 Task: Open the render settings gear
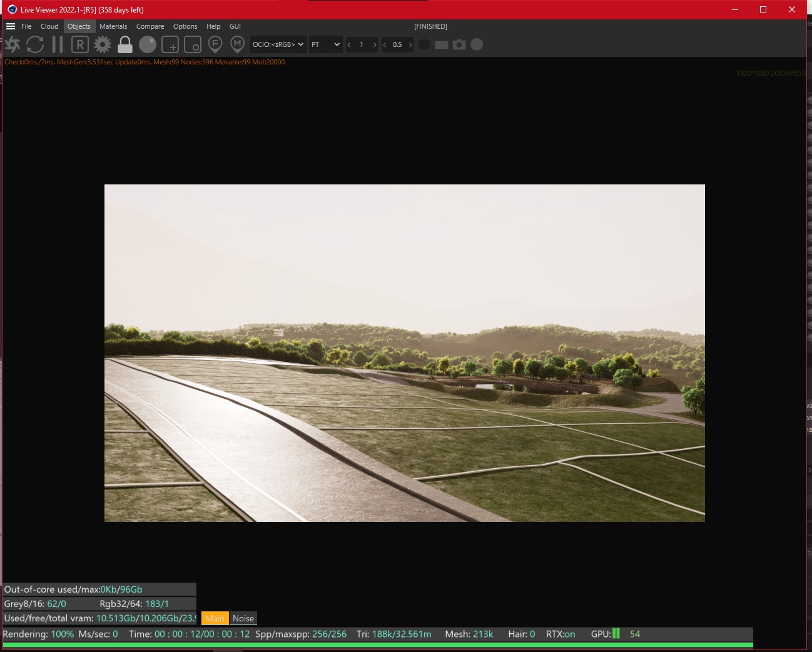coord(103,44)
